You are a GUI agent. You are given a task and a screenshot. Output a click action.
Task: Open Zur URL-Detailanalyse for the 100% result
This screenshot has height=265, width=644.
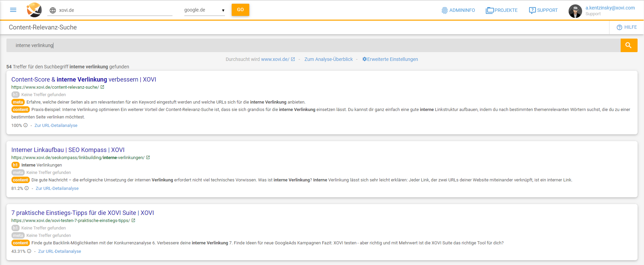[x=56, y=126]
